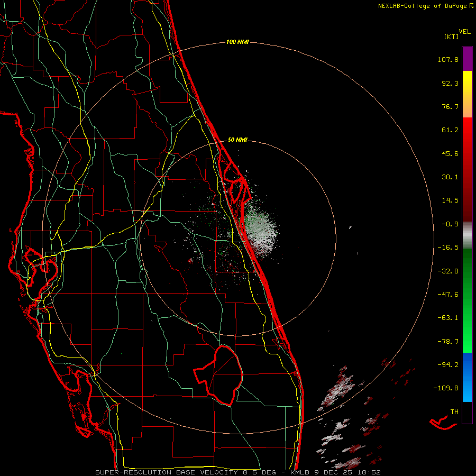Screen dimensions: 476x476
Task: Click the 45.6 legend value
Action: (x=450, y=153)
